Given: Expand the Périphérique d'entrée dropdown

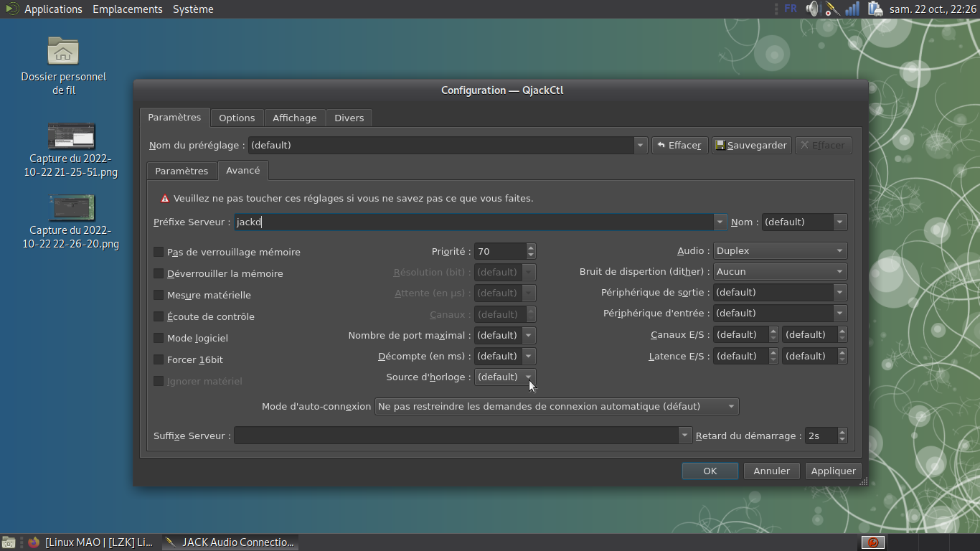Looking at the screenshot, I should click(x=839, y=314).
